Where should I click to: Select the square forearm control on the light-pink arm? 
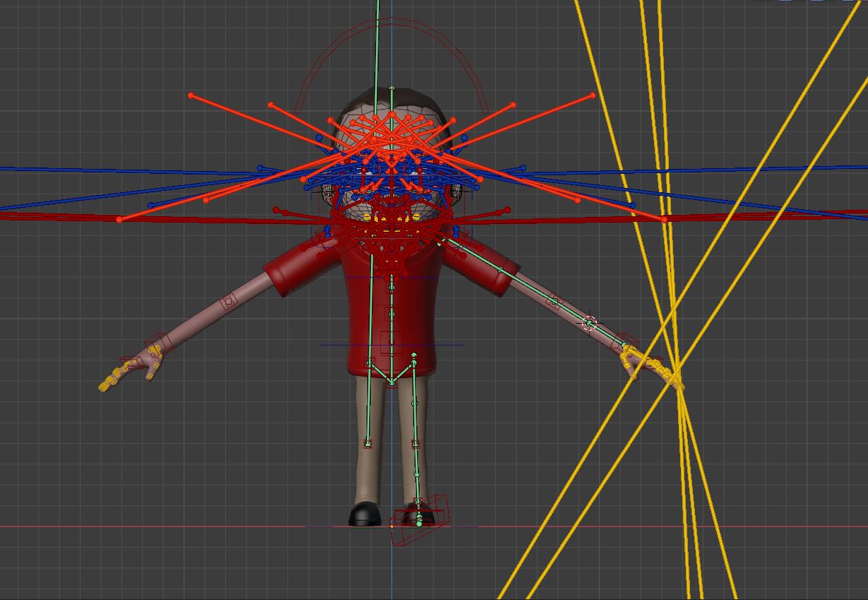tap(228, 302)
